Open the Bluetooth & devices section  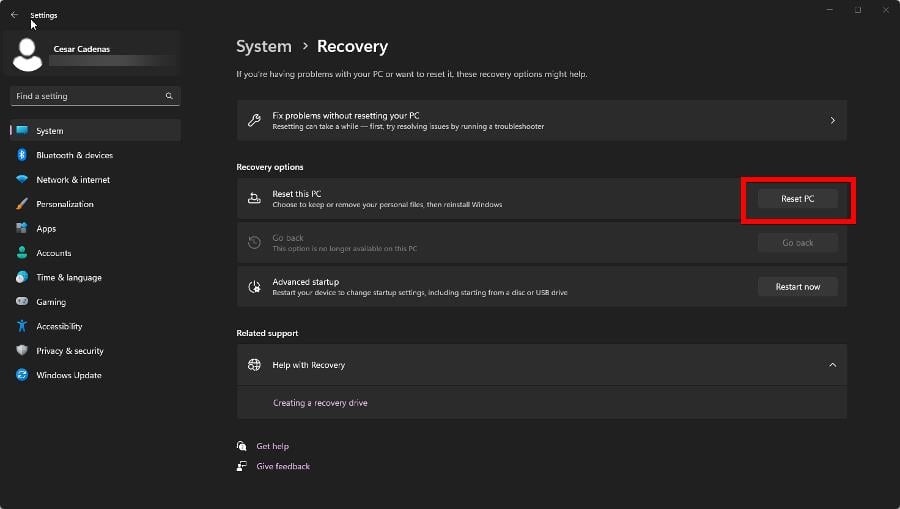click(95, 155)
